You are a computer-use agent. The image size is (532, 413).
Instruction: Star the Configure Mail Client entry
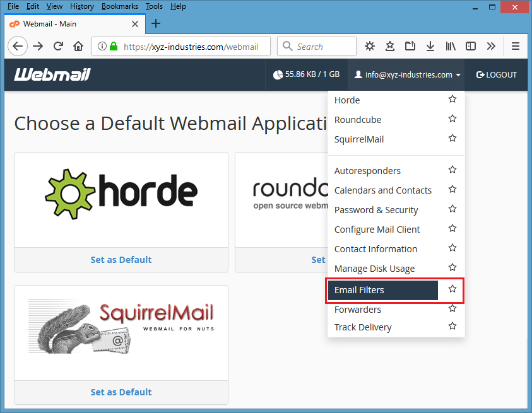point(452,228)
